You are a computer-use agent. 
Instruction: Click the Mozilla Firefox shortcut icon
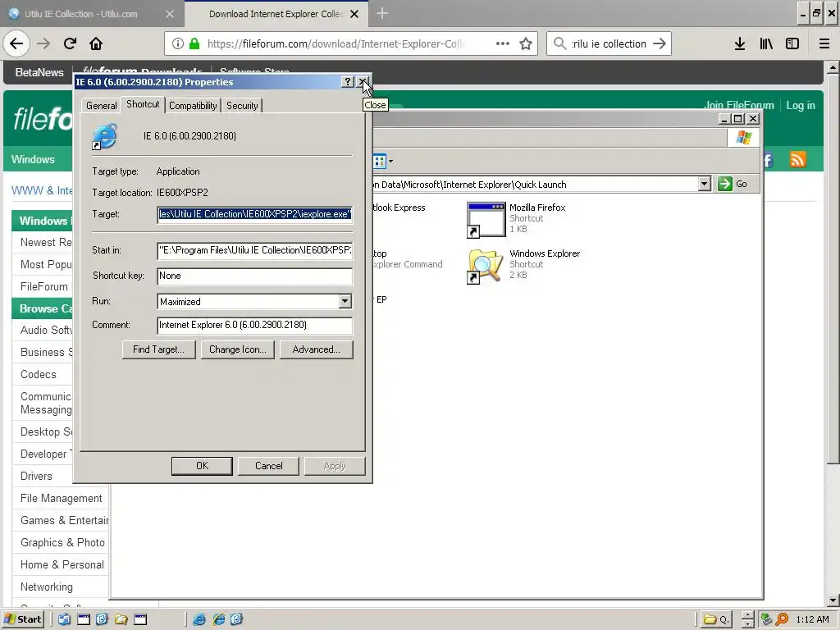point(486,220)
